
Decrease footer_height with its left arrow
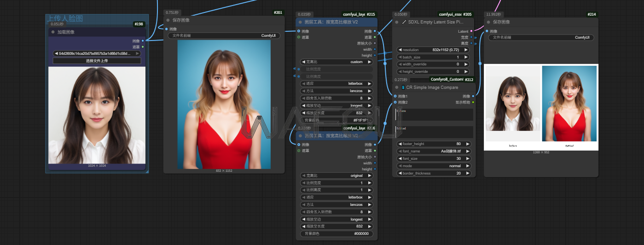coord(400,144)
